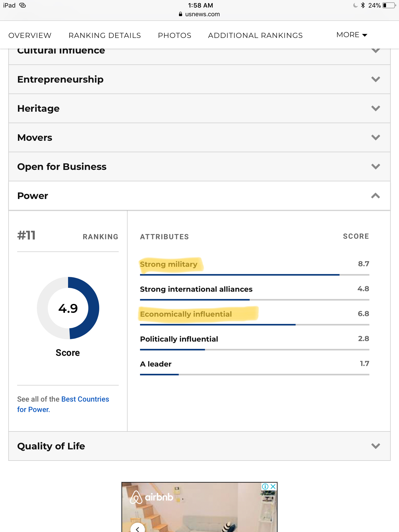Tap the 4.9 score donut chart

(x=68, y=308)
